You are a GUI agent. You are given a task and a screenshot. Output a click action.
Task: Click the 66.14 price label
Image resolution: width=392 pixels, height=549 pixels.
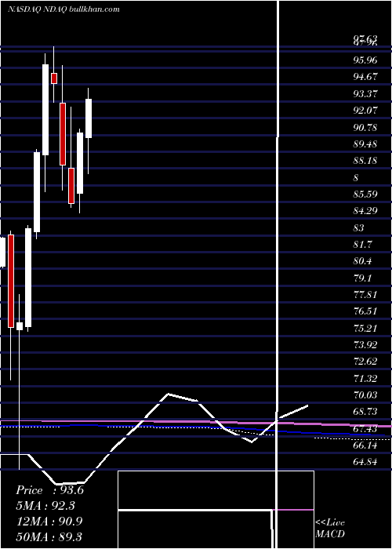(365, 445)
